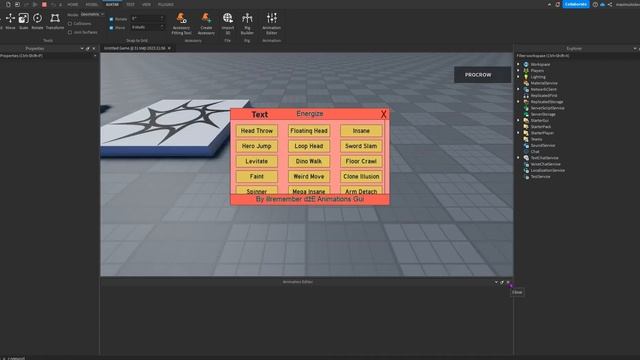Click the Clone Illusion button
The width and height of the screenshot is (640, 360).
tap(361, 176)
